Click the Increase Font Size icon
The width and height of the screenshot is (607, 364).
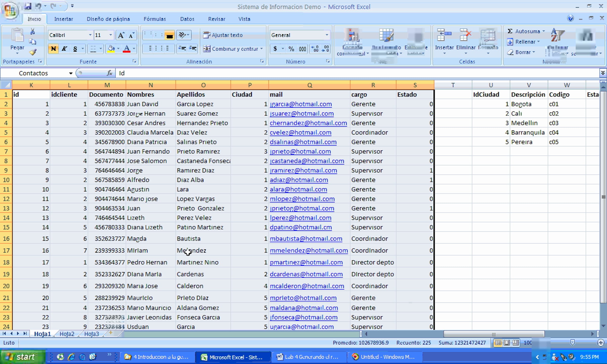(121, 35)
